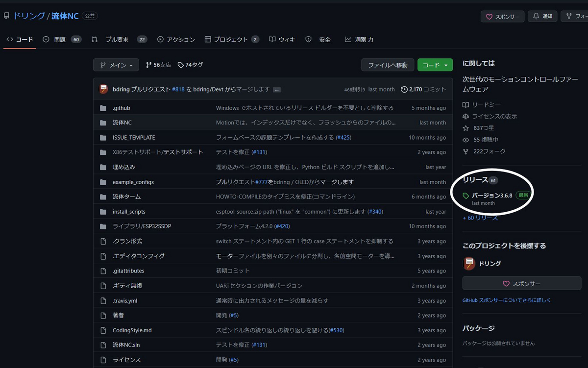
Task: Open the #530 link in CodingStyle.md row
Action: pyautogui.click(x=336, y=330)
